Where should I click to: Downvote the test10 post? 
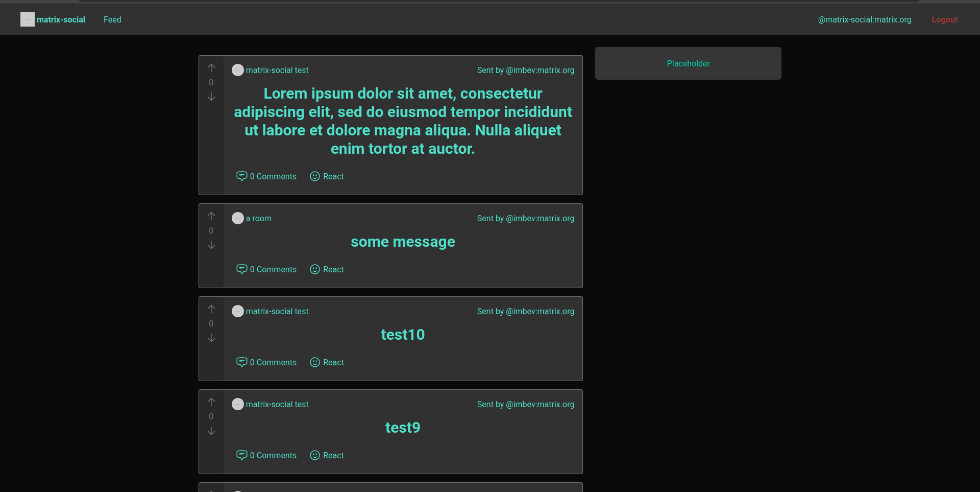click(x=211, y=338)
